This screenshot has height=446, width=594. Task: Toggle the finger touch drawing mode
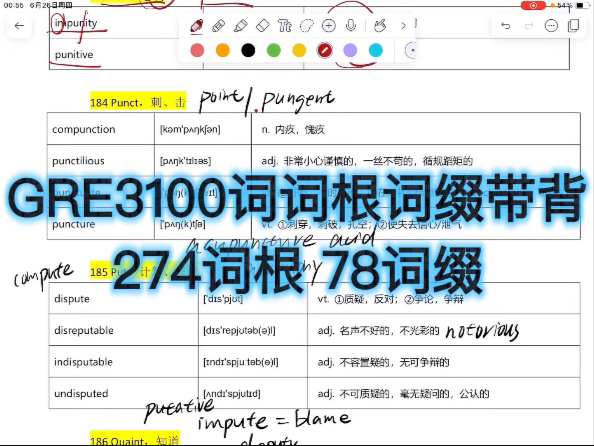(380, 26)
